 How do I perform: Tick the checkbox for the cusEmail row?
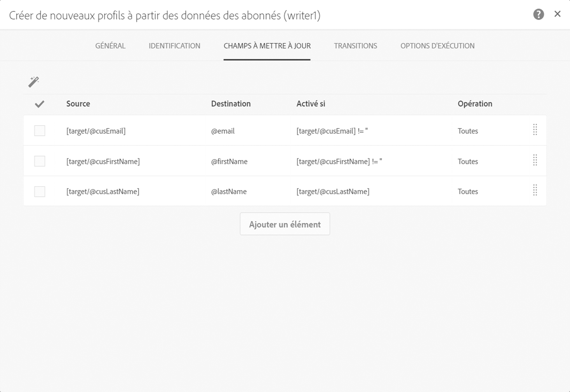click(40, 131)
